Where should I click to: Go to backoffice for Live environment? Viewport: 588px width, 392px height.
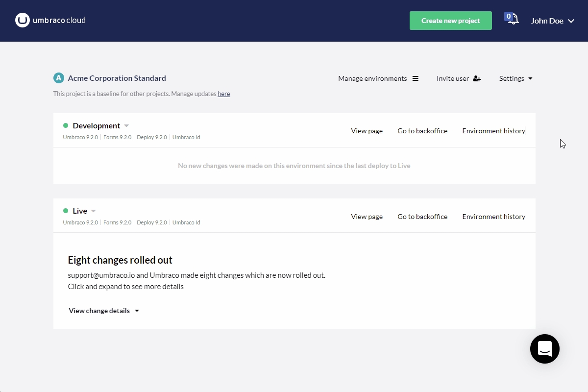coord(422,217)
